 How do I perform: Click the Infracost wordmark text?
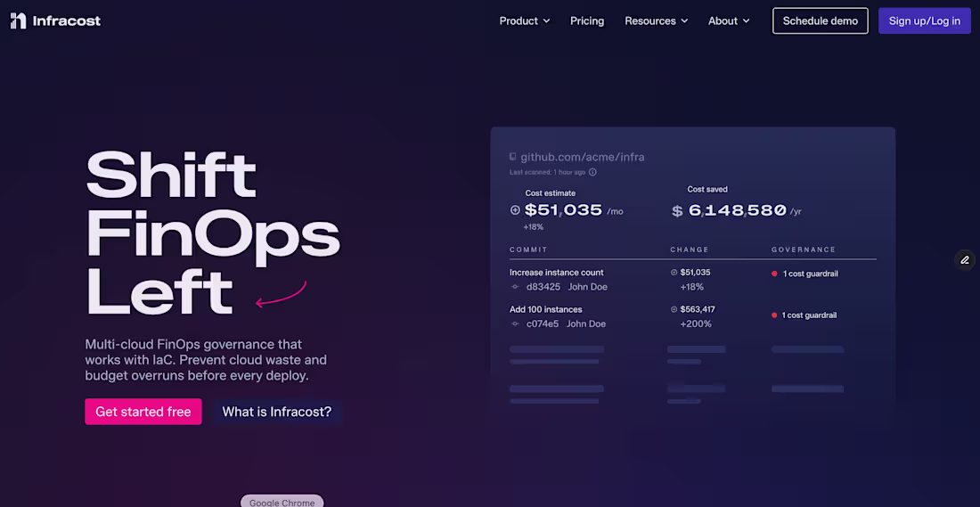click(66, 21)
